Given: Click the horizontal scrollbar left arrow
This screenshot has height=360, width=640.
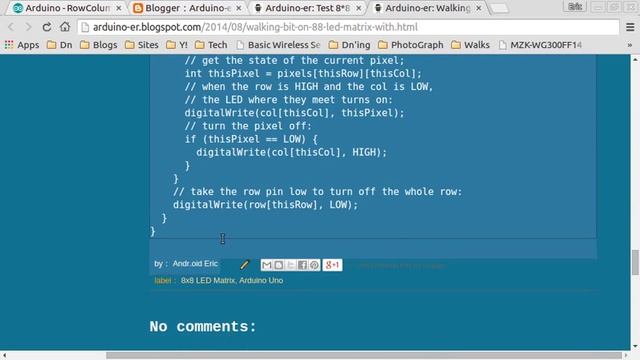Looking at the screenshot, I should [4, 356].
